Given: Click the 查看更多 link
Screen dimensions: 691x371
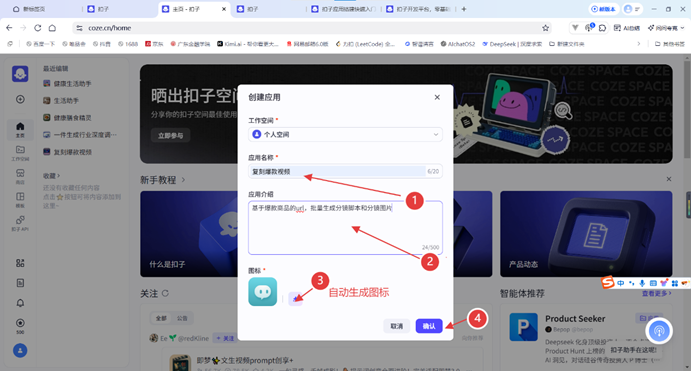Looking at the screenshot, I should [657, 293].
